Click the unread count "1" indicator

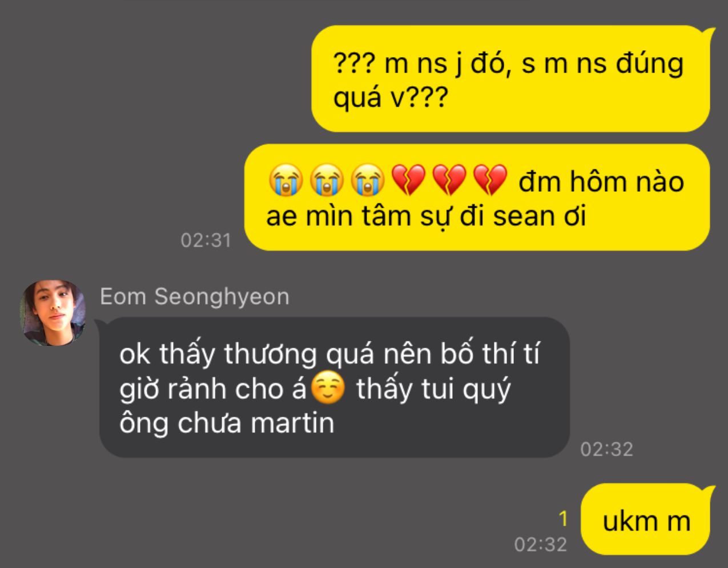pyautogui.click(x=563, y=518)
